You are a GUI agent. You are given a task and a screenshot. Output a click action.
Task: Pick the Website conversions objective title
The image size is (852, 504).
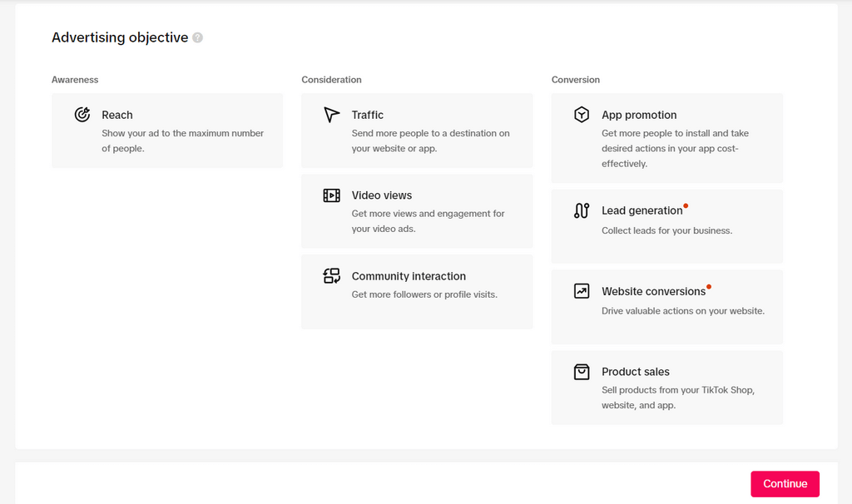(653, 291)
